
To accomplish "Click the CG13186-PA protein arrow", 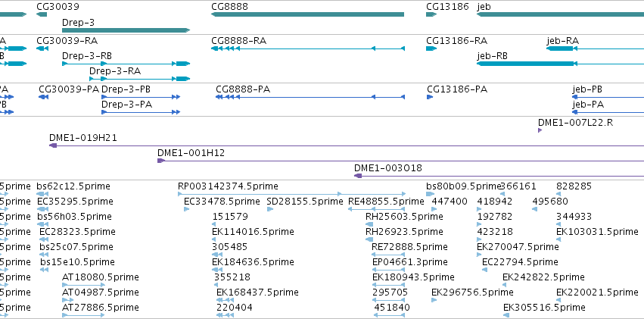I will (430, 97).
